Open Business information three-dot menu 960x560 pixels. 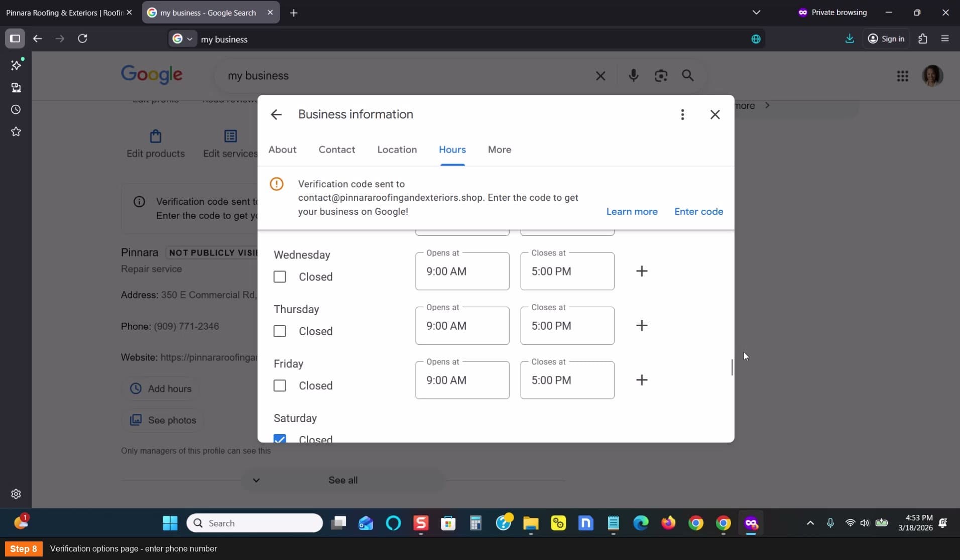[x=682, y=114]
